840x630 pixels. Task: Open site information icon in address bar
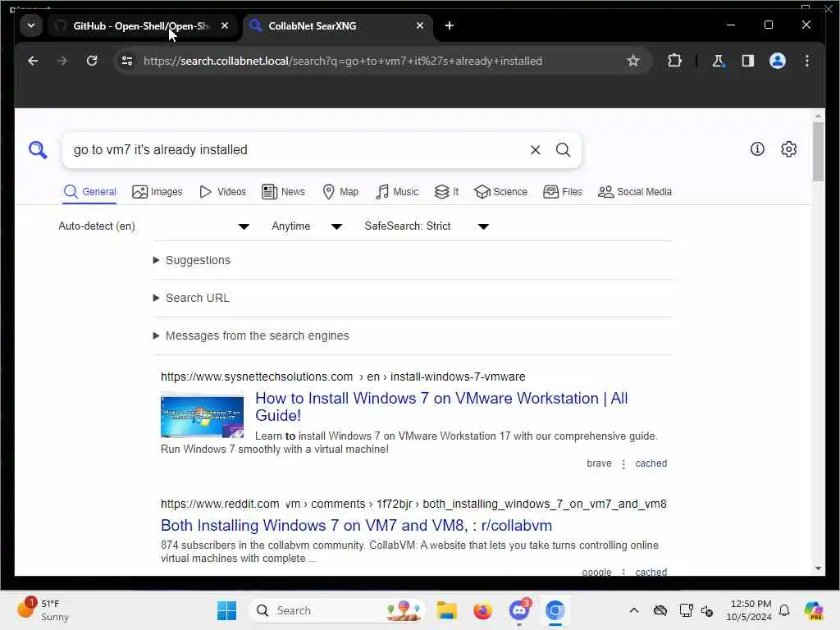127,61
